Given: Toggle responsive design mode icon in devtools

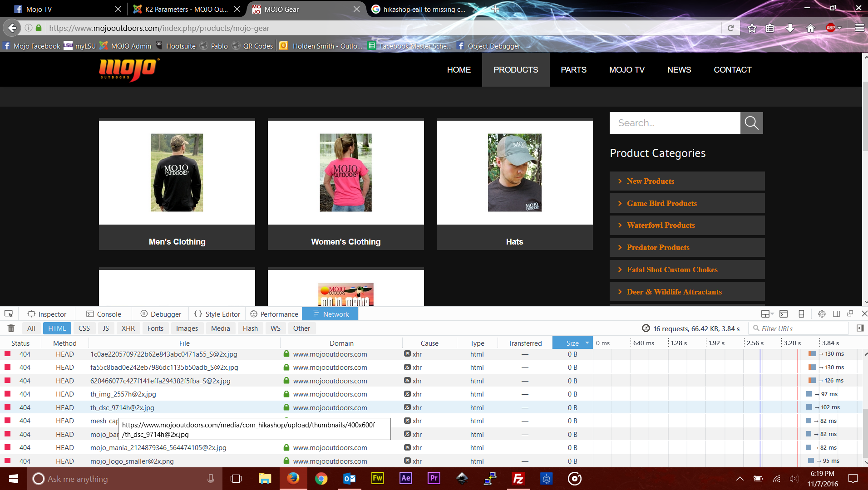Looking at the screenshot, I should [801, 314].
